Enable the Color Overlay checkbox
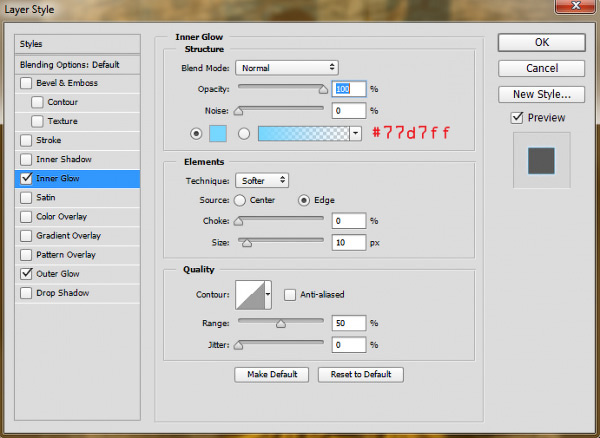 pos(26,217)
